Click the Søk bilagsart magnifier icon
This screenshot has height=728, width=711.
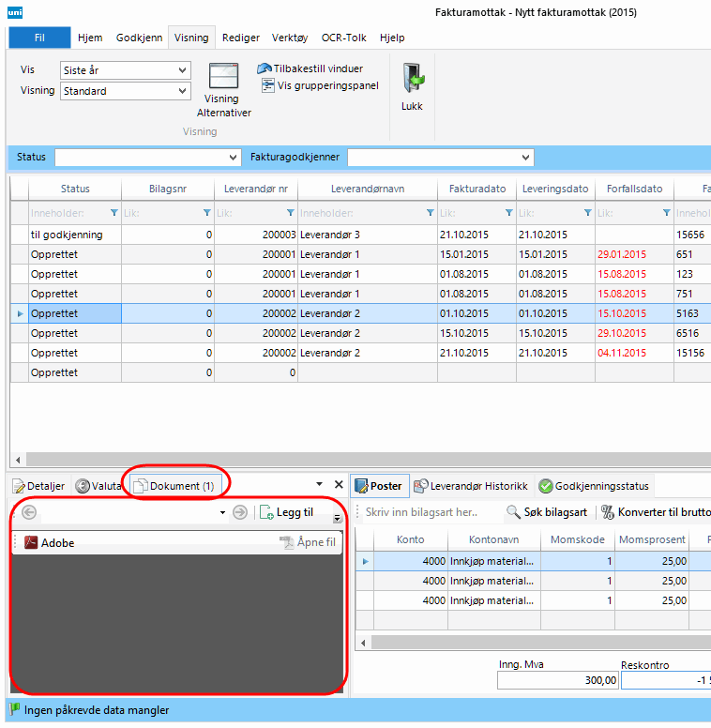513,512
